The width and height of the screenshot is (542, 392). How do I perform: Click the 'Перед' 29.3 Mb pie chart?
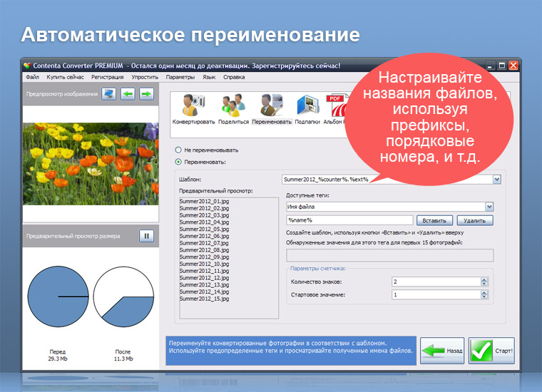pos(58,296)
